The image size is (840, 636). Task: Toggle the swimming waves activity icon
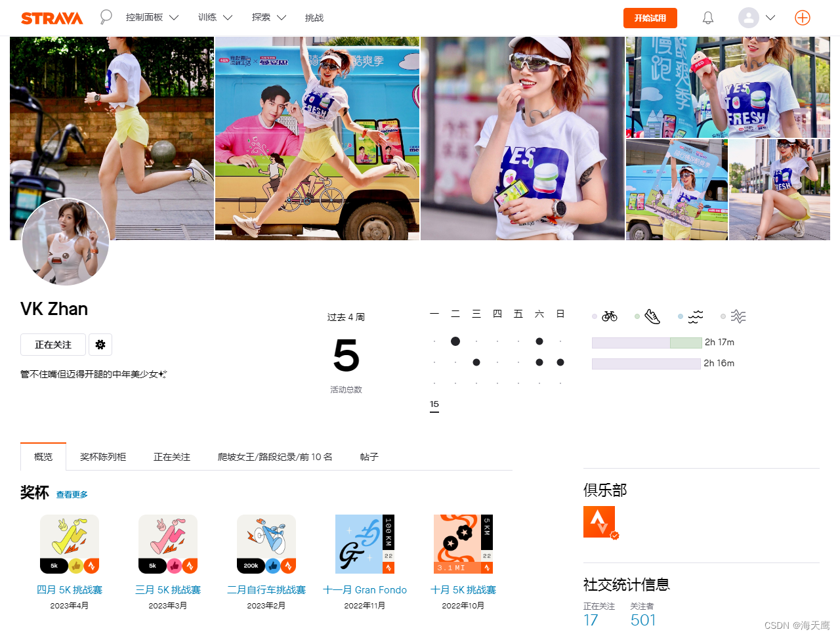[695, 316]
